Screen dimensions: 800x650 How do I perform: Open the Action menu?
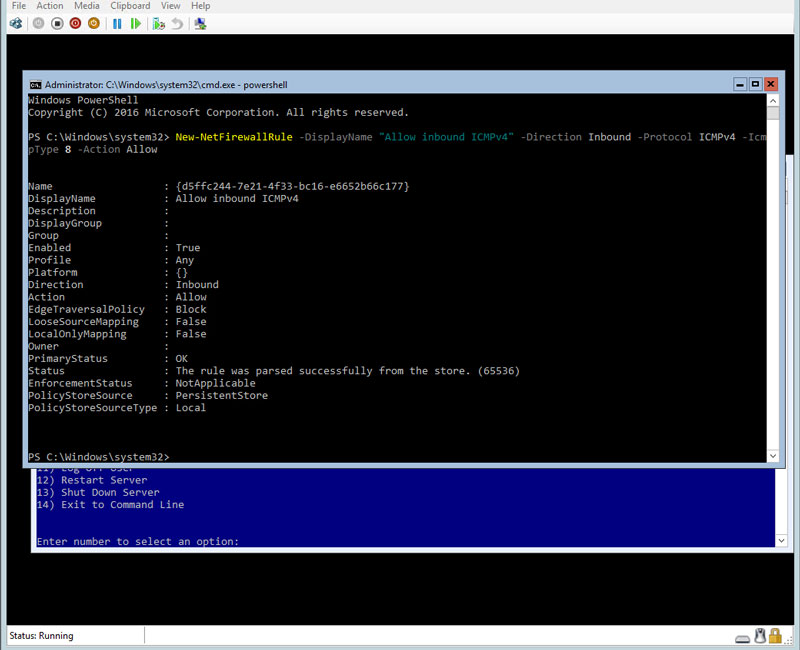(x=50, y=6)
